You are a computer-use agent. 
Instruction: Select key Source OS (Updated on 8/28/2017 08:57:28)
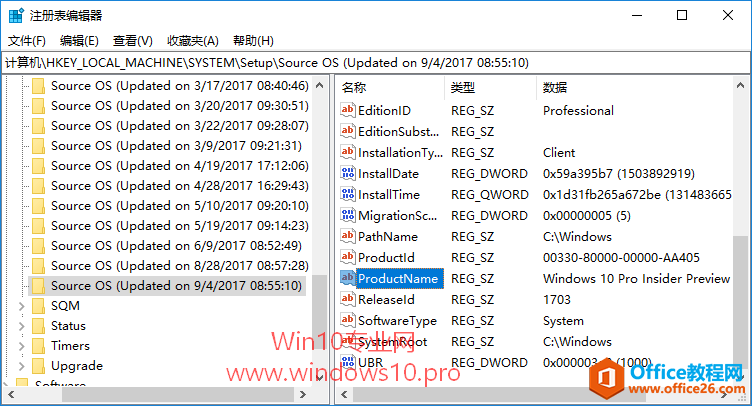[180, 266]
